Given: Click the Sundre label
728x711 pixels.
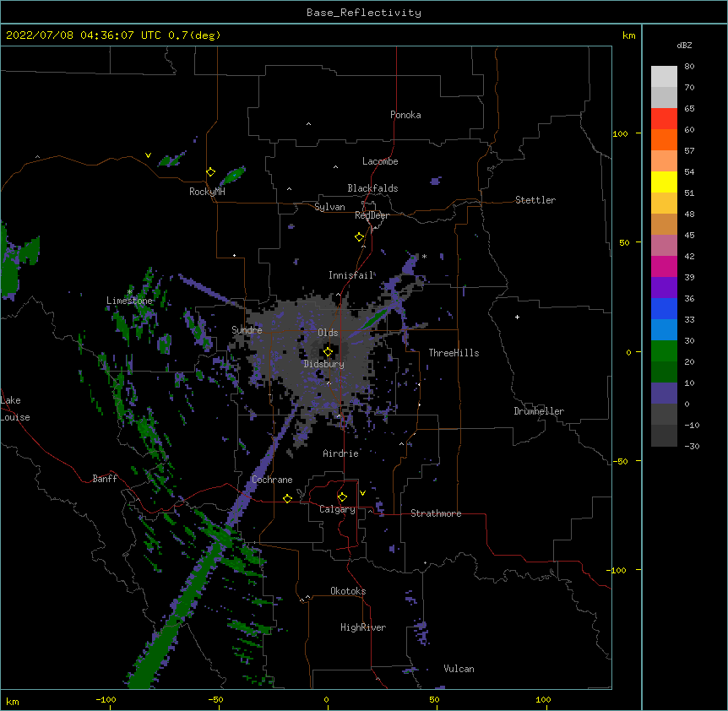Looking at the screenshot, I should click(x=247, y=330).
